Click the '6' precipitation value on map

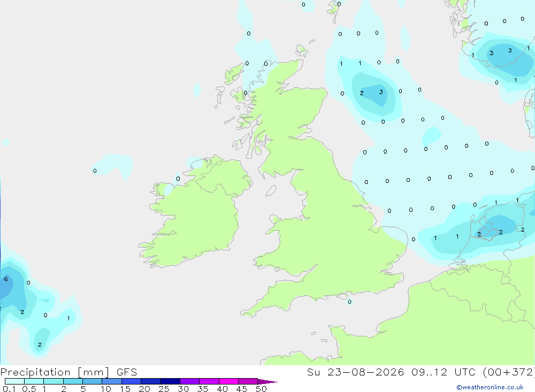point(6,279)
